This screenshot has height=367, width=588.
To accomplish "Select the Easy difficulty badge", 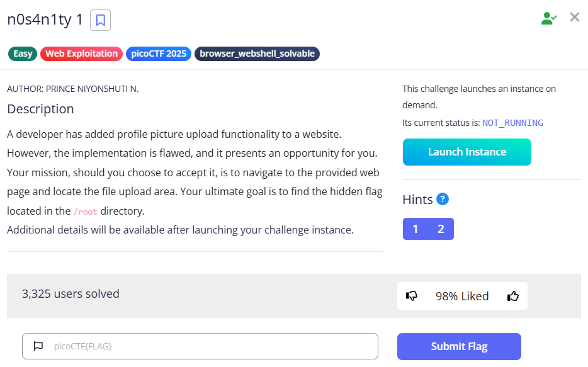I will pos(22,54).
